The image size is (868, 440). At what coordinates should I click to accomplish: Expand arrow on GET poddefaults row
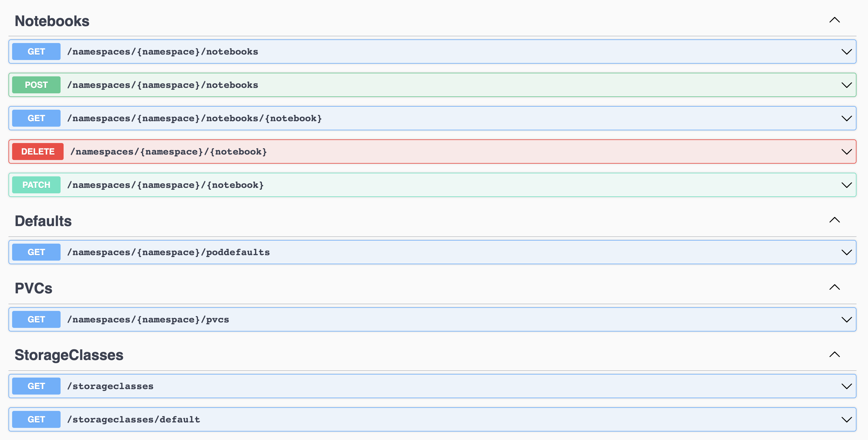[846, 252]
